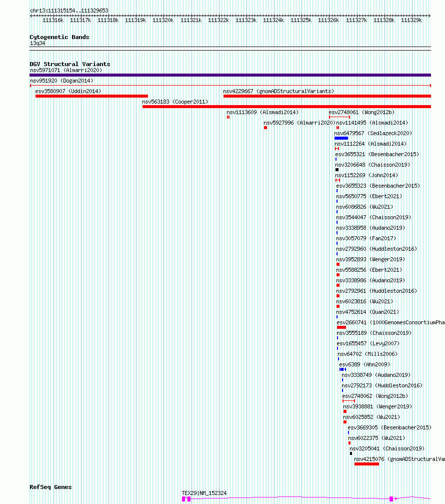This screenshot has width=445, height=504.
Task: Open nsv4215076 gnomADStructuralVariants label
Action: pyautogui.click(x=399, y=459)
